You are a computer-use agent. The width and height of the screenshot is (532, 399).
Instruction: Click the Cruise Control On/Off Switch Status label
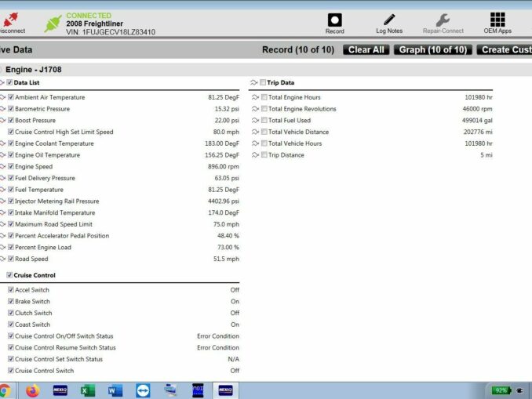(64, 336)
